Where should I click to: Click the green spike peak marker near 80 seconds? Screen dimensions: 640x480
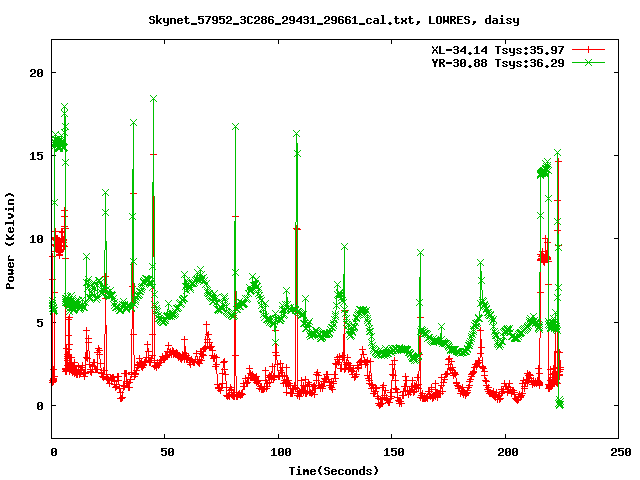point(236,127)
